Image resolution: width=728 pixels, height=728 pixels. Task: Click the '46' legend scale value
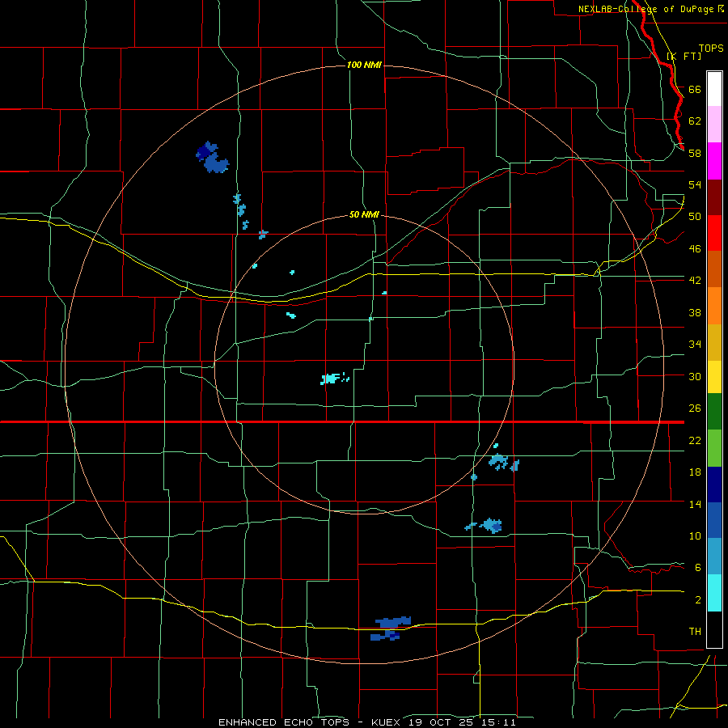695,249
